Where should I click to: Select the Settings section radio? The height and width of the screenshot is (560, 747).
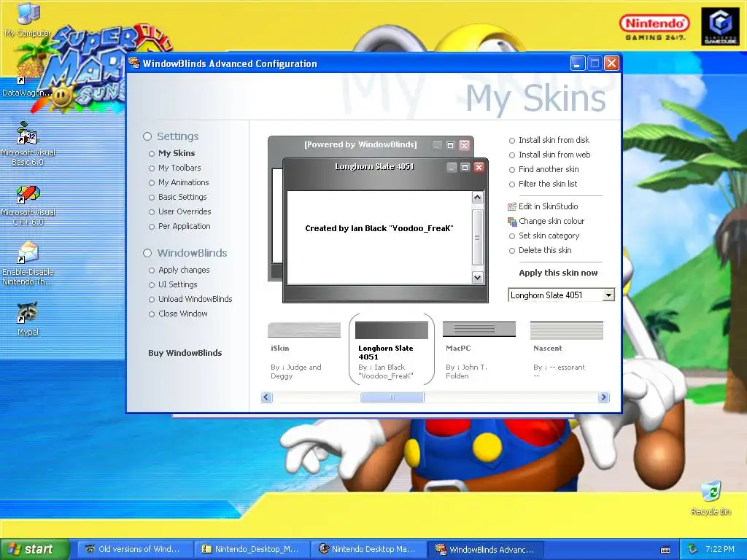pos(147,136)
